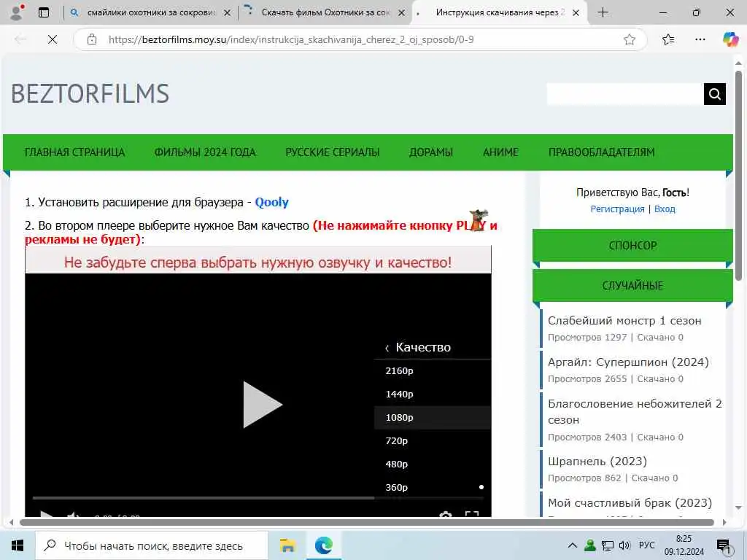Screen dimensions: 747x560
Task: Close the 'Скачать фильм Охотники' tab
Action: [402, 13]
